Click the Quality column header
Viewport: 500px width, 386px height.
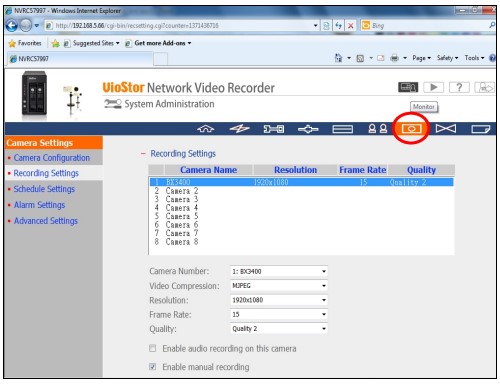point(421,170)
